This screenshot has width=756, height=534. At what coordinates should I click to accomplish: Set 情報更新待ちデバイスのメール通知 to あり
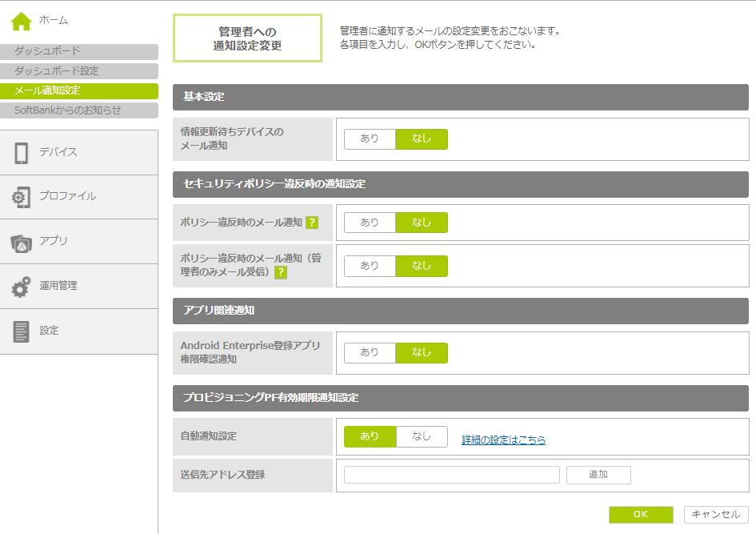[370, 139]
